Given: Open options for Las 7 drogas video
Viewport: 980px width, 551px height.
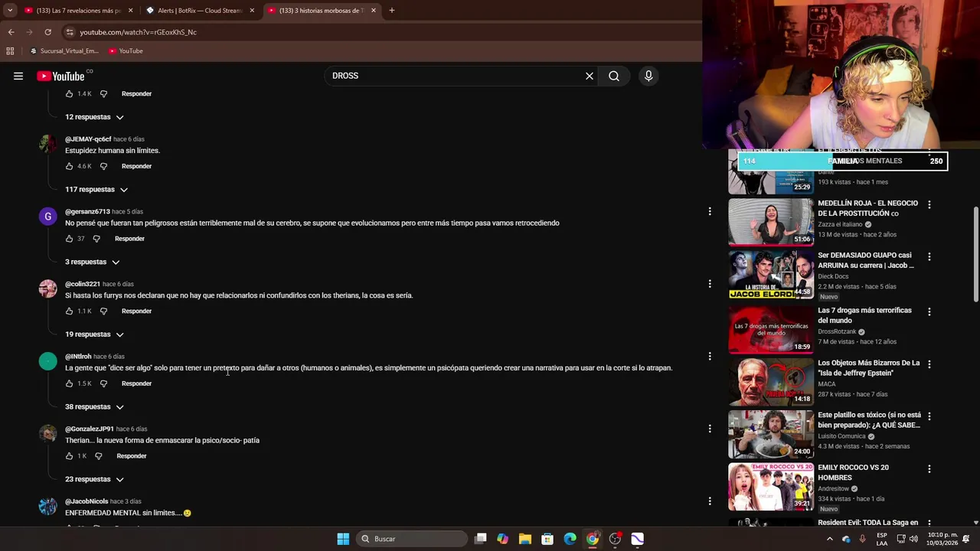Looking at the screenshot, I should pos(929,311).
